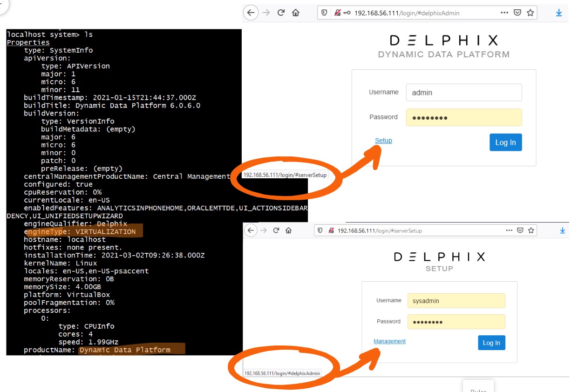Open page actions menu in serverSetup address bar
Image resolution: width=579 pixels, height=392 pixels.
[509, 230]
